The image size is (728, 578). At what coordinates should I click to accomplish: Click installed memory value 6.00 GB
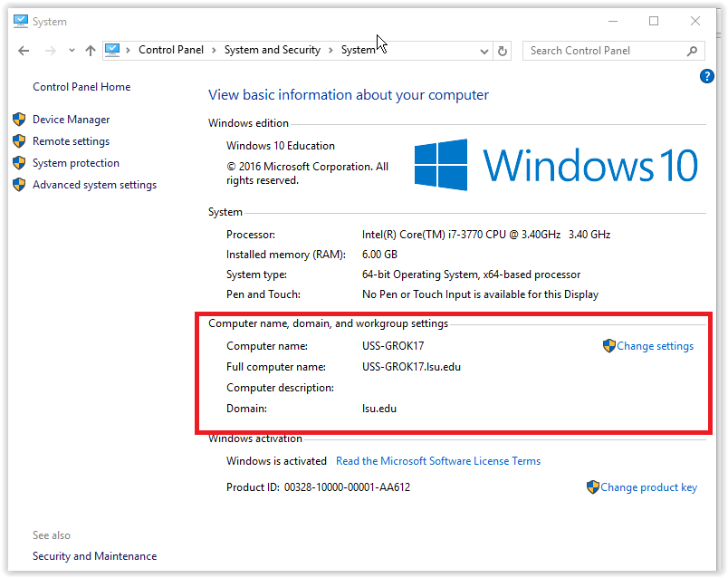[x=379, y=255]
